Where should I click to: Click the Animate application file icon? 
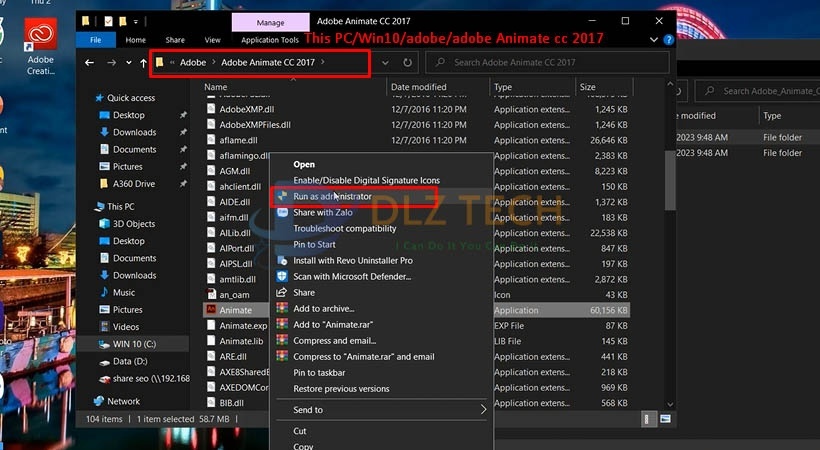point(211,310)
